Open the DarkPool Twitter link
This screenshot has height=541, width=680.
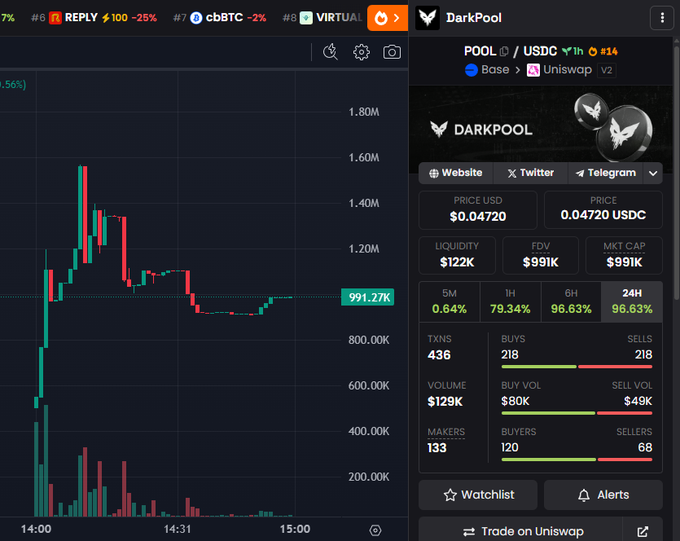point(530,173)
